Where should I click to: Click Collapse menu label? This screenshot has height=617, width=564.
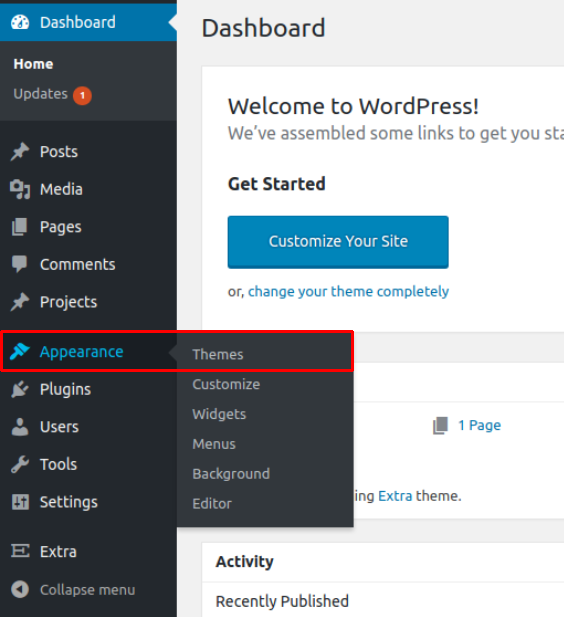87,590
